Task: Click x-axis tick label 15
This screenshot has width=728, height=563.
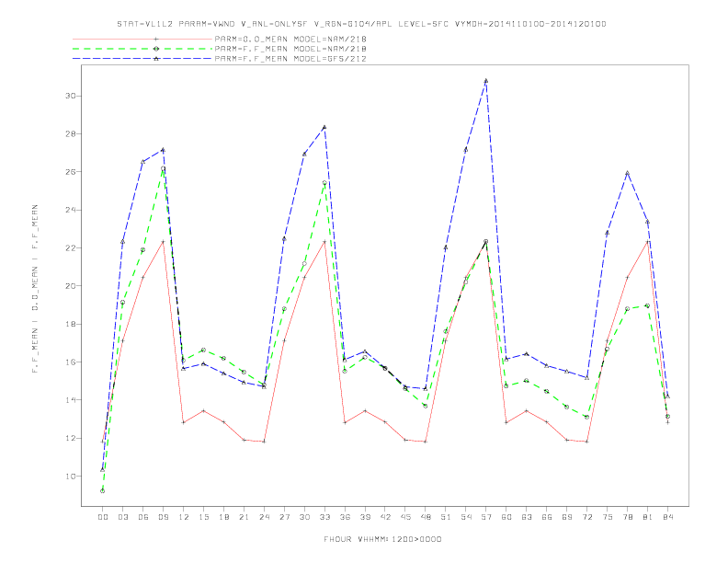Action: pyautogui.click(x=203, y=517)
